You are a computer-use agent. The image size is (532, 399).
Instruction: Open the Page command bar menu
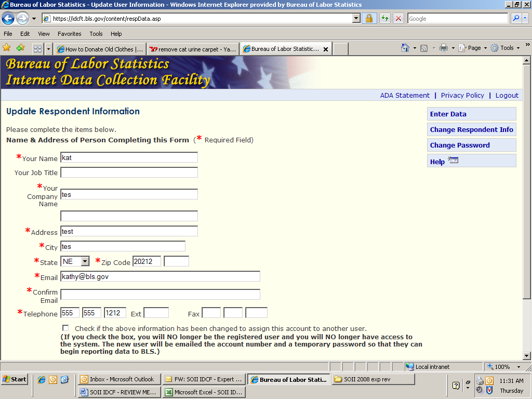(x=473, y=48)
